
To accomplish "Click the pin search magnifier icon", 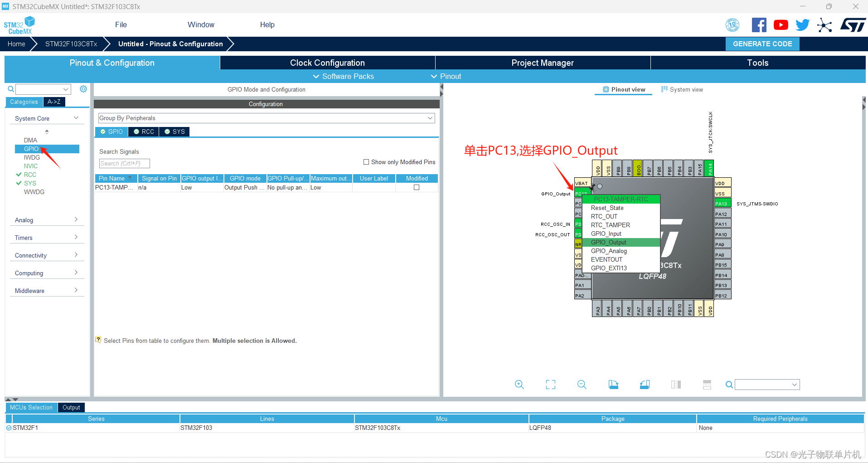I will coord(729,385).
